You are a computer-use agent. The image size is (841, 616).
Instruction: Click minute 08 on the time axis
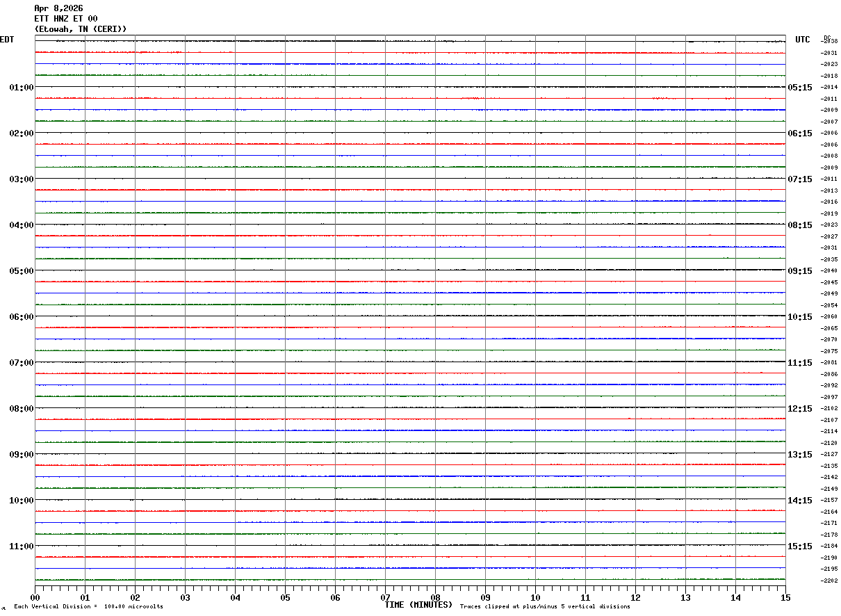coord(435,597)
